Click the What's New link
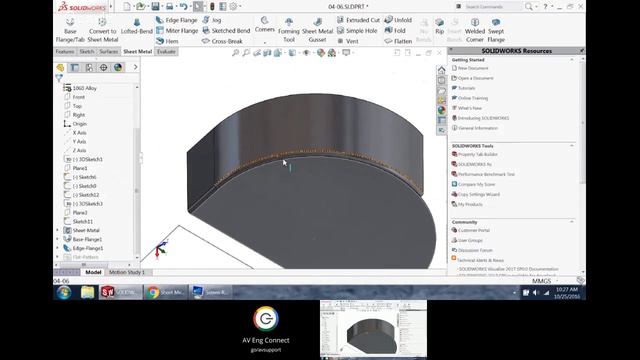Screen dimensions: 640x360 point(469,108)
